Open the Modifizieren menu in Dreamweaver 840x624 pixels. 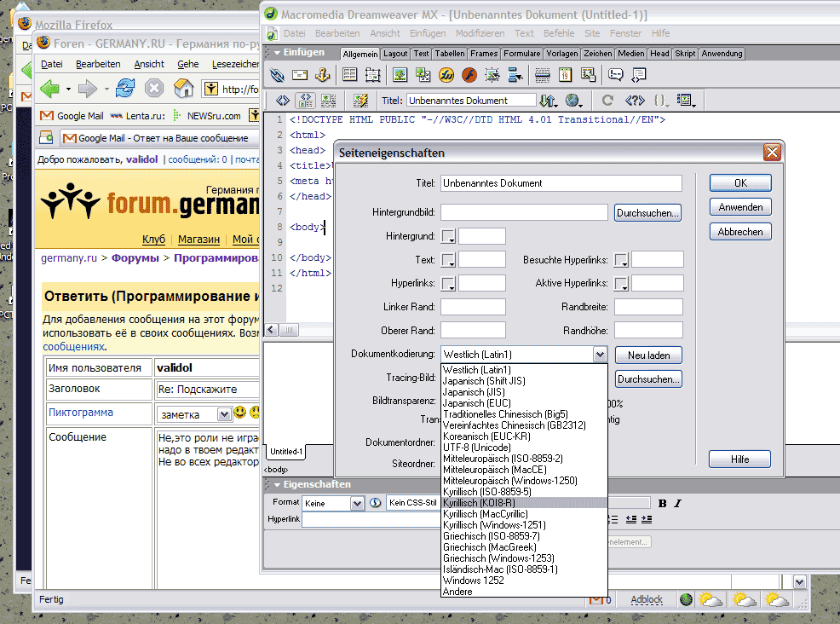point(480,33)
